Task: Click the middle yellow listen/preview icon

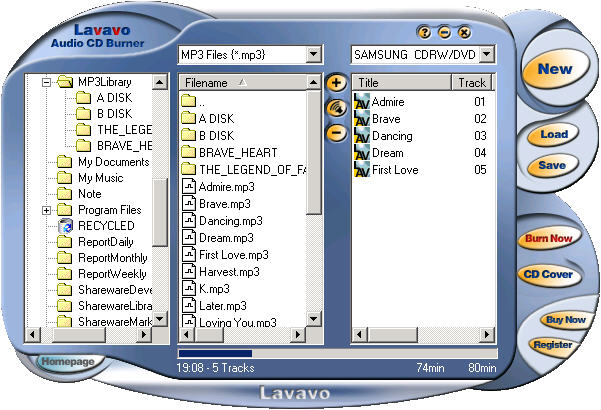Action: pyautogui.click(x=336, y=108)
